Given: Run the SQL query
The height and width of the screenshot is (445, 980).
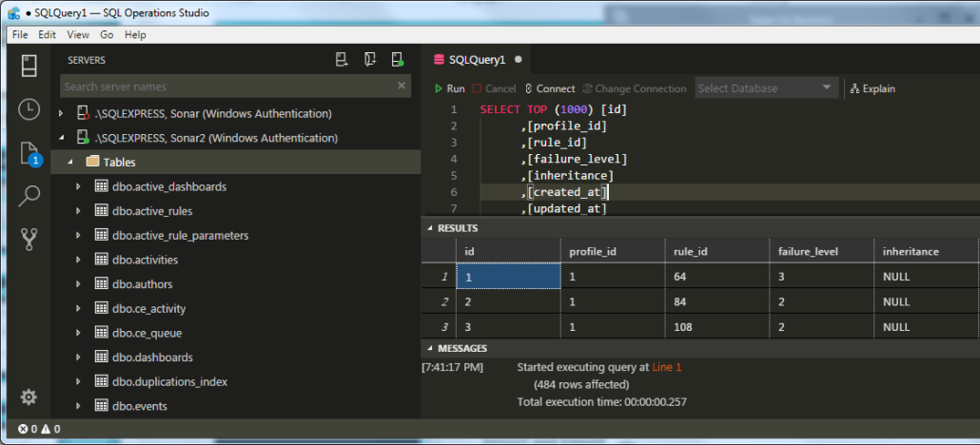Looking at the screenshot, I should pyautogui.click(x=449, y=88).
